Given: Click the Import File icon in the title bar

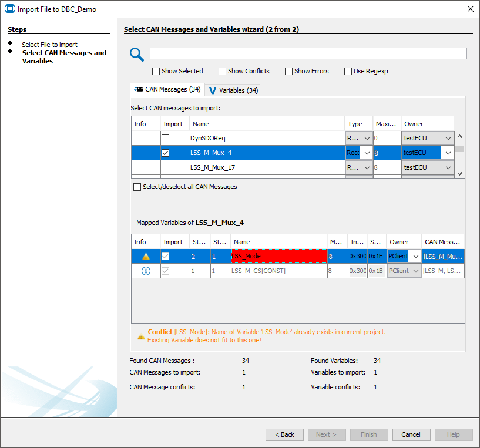Looking at the screenshot, I should point(8,9).
